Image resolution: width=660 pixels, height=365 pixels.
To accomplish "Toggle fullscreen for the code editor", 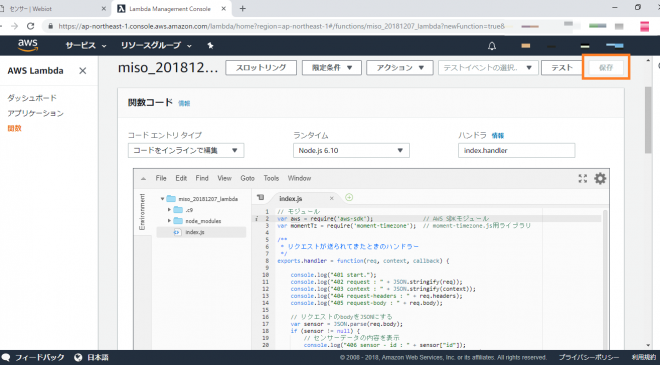I will (583, 179).
